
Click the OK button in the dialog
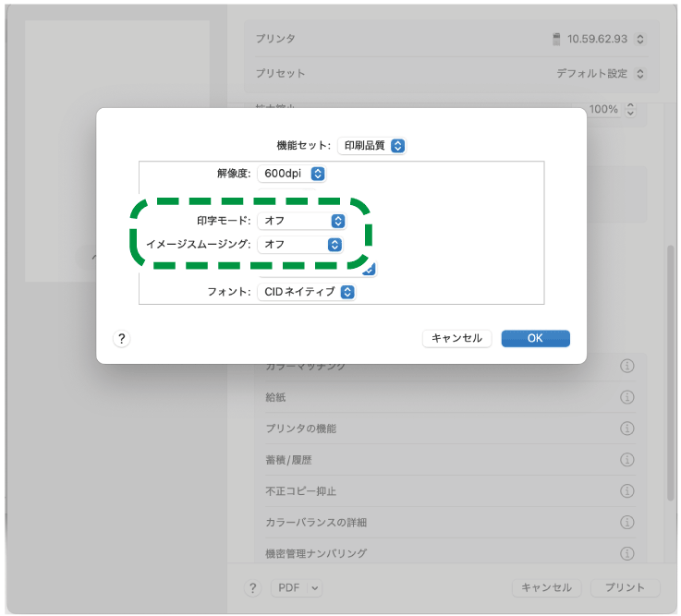(536, 339)
